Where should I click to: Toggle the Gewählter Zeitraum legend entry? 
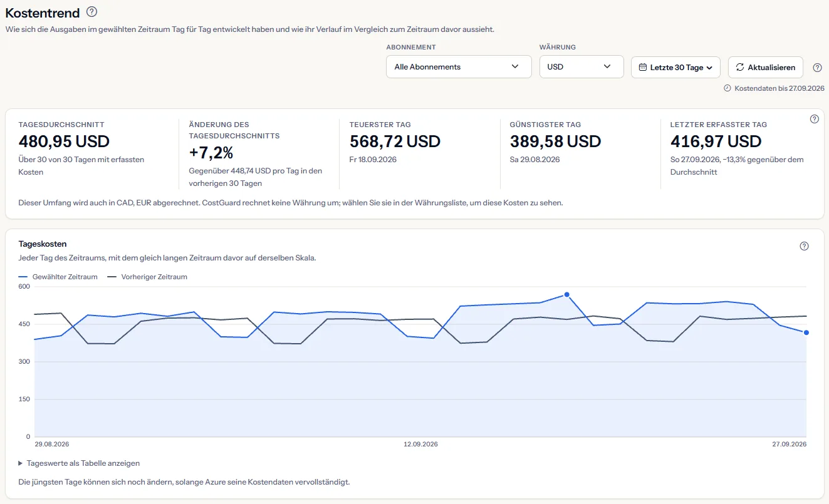coord(58,277)
